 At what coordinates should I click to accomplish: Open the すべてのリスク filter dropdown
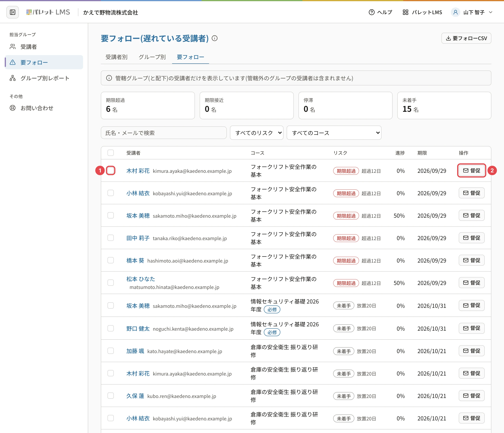tap(257, 133)
